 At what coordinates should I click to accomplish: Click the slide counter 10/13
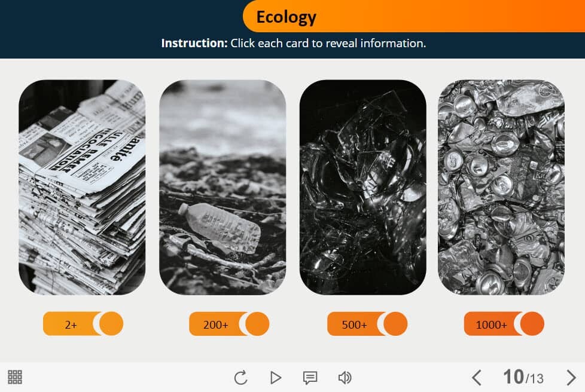[523, 377]
